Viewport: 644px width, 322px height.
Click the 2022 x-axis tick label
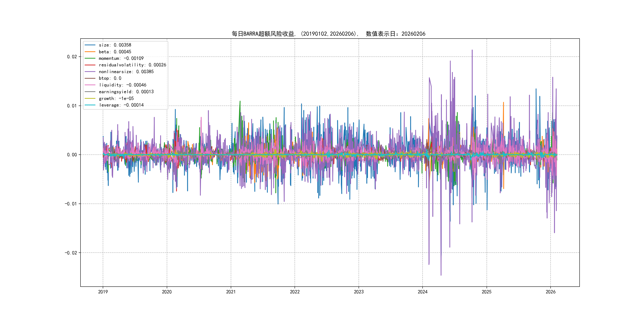(295, 292)
